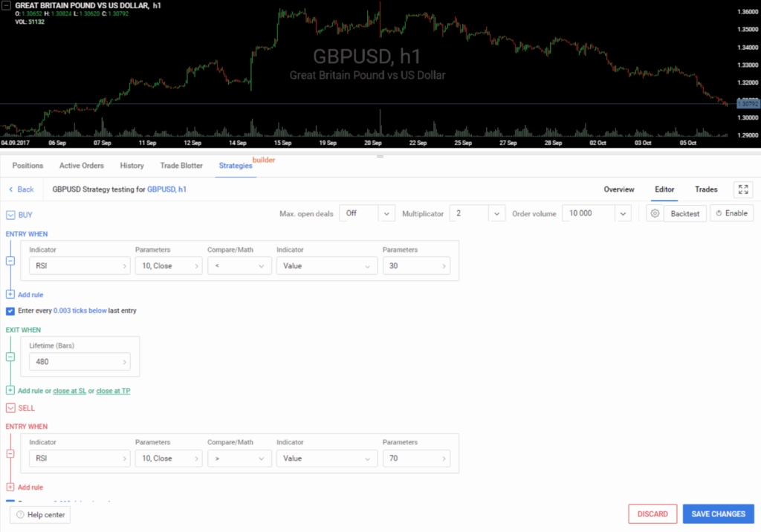The height and width of the screenshot is (532, 761).
Task: Remove the RSI buy entry rule with minus icon
Action: [x=10, y=260]
